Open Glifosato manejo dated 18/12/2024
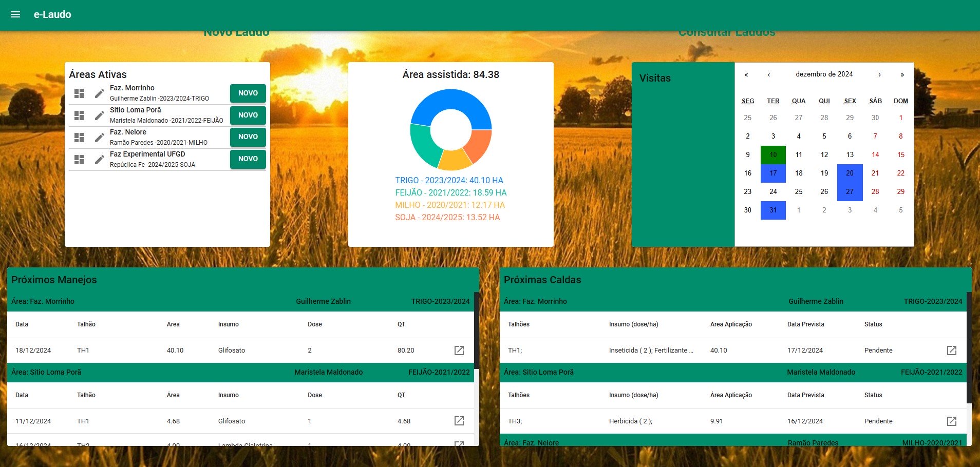 tap(459, 351)
